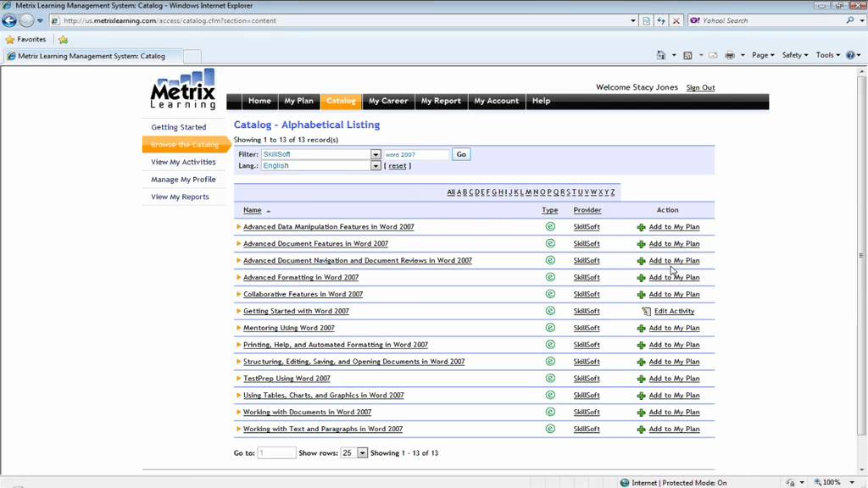Click green plus icon for Using Tables, Charts, and Graphics
Image resolution: width=868 pixels, height=488 pixels.
641,396
